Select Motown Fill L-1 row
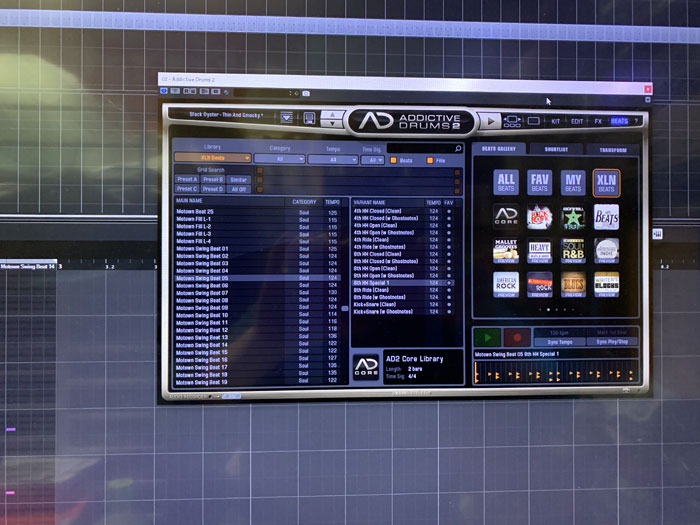Screen dimensions: 700x525 (258, 219)
